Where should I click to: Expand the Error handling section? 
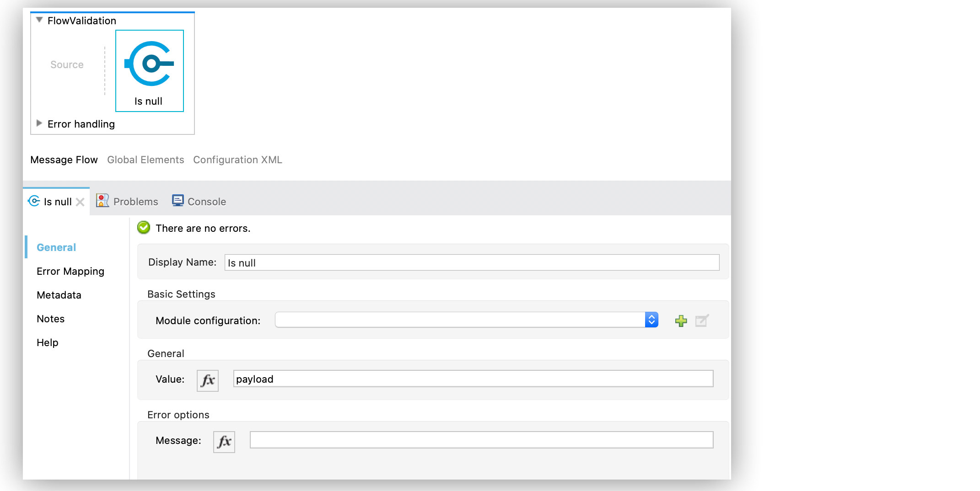(39, 123)
